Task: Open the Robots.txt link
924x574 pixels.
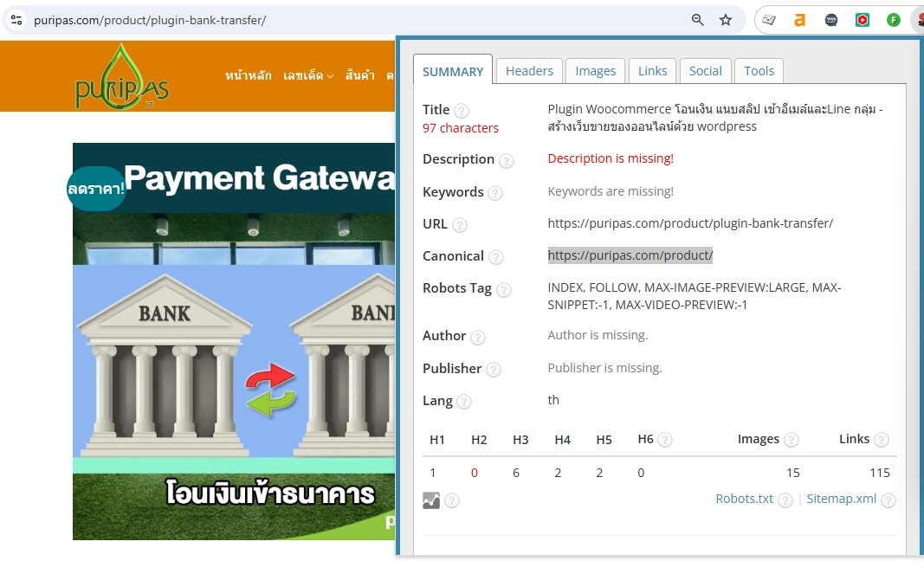Action: (x=744, y=499)
